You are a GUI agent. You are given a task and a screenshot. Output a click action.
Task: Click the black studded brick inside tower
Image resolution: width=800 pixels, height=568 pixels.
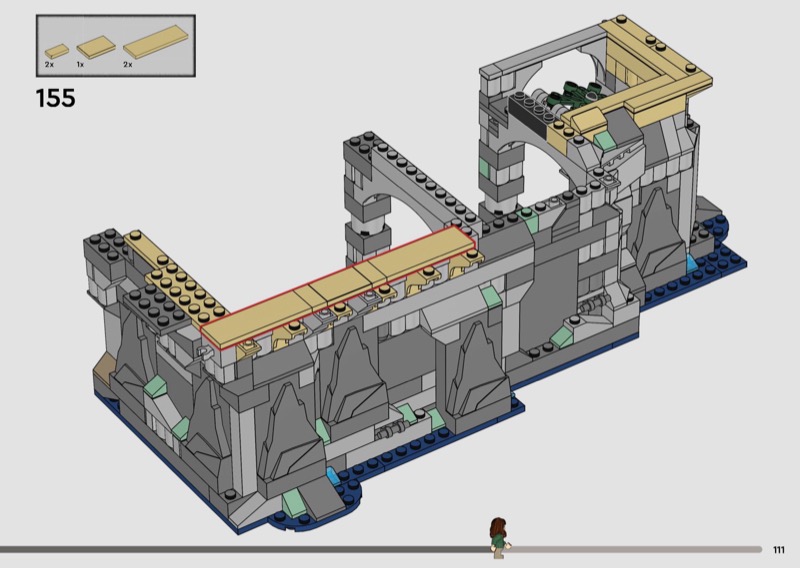tap(530, 110)
